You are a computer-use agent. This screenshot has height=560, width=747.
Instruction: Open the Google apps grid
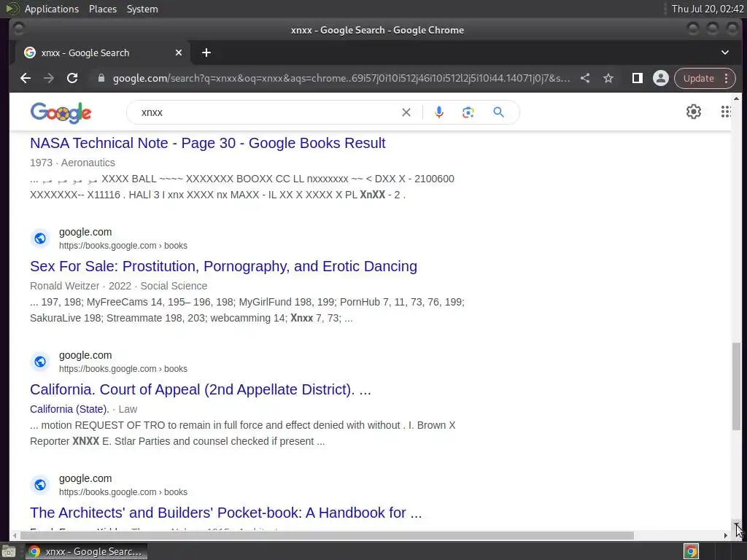click(725, 112)
